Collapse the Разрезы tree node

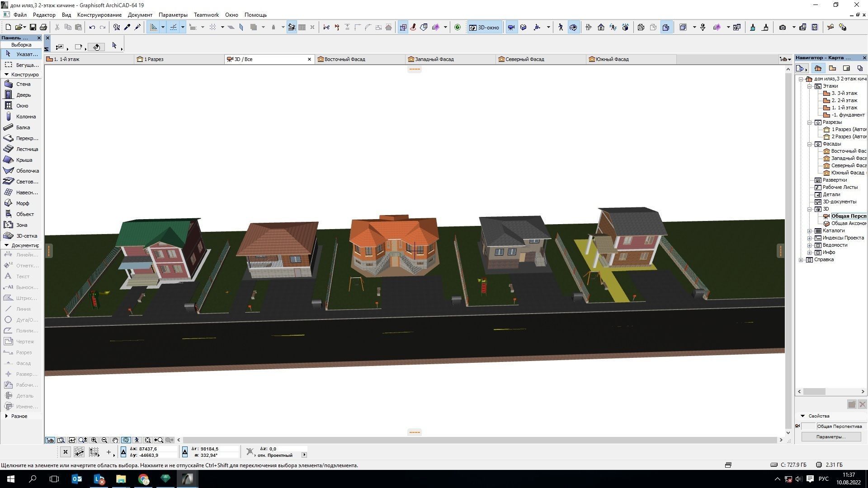(810, 122)
